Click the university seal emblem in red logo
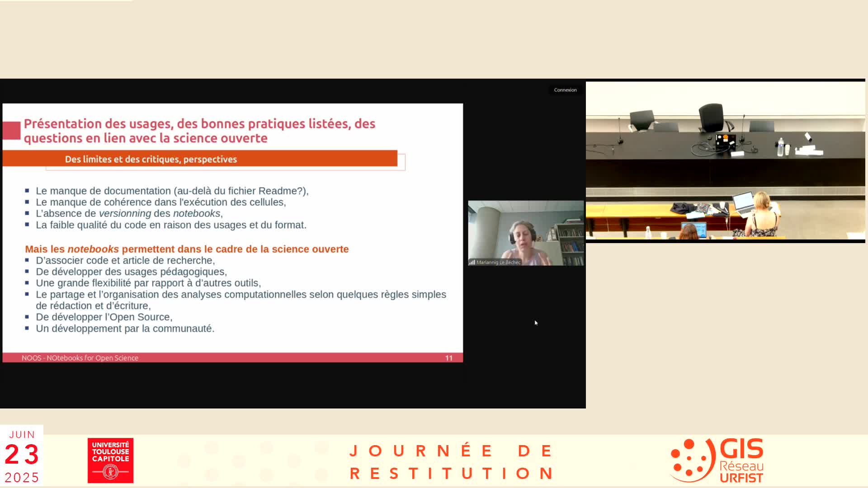868x488 pixels. (110, 472)
